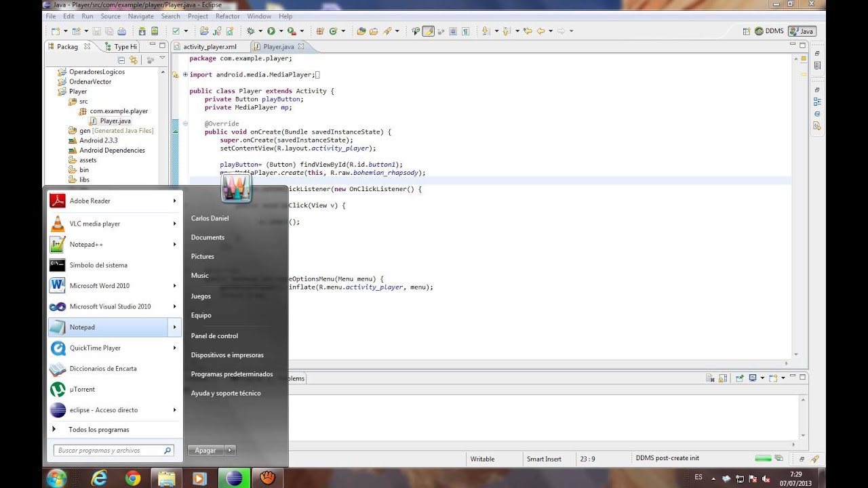Open the Android Virtual Device Manager icon
The width and height of the screenshot is (868, 488).
pyautogui.click(x=155, y=30)
